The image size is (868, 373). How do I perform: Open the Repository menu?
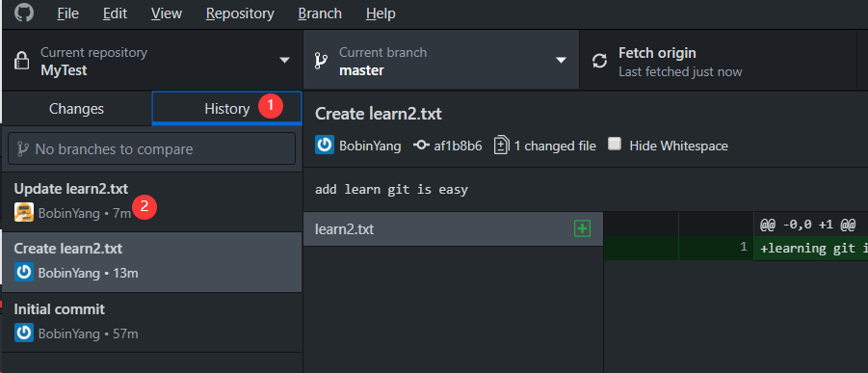tap(240, 13)
